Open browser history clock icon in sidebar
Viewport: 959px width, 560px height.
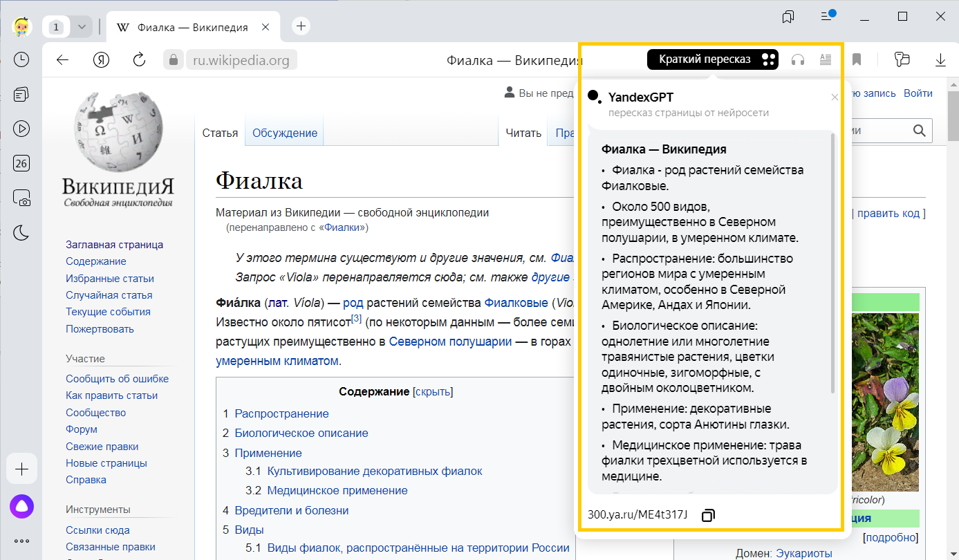(21, 59)
